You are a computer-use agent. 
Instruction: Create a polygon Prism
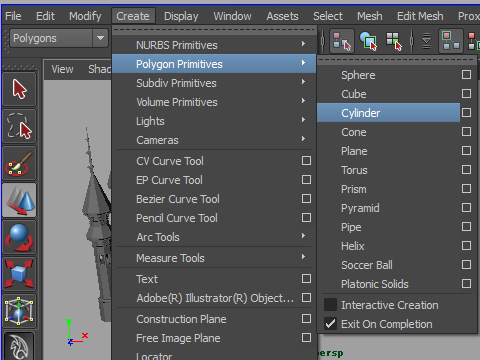(x=389, y=189)
